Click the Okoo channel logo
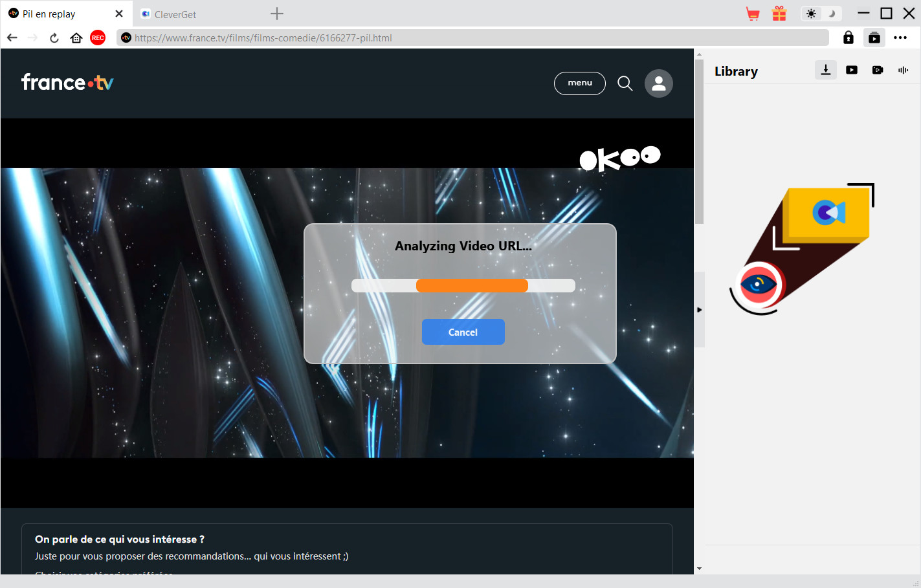The width and height of the screenshot is (921, 588). (x=619, y=158)
